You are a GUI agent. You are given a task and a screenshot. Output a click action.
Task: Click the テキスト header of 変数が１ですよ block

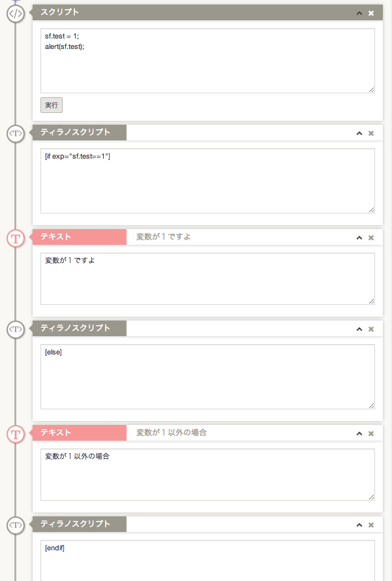[x=56, y=237]
